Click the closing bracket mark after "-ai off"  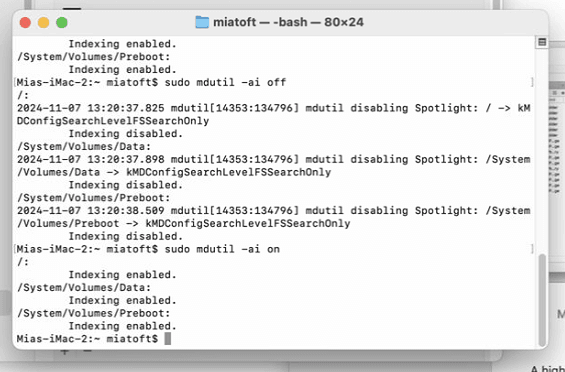pyautogui.click(x=532, y=83)
